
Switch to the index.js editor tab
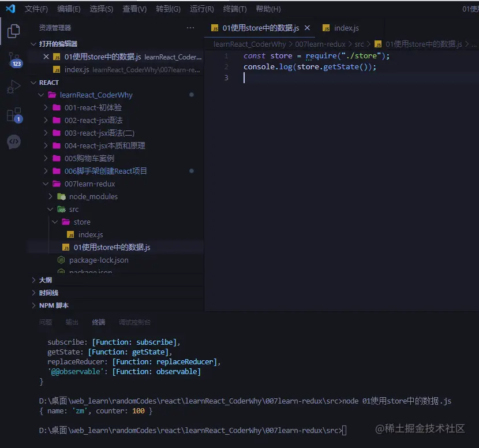tap(346, 28)
